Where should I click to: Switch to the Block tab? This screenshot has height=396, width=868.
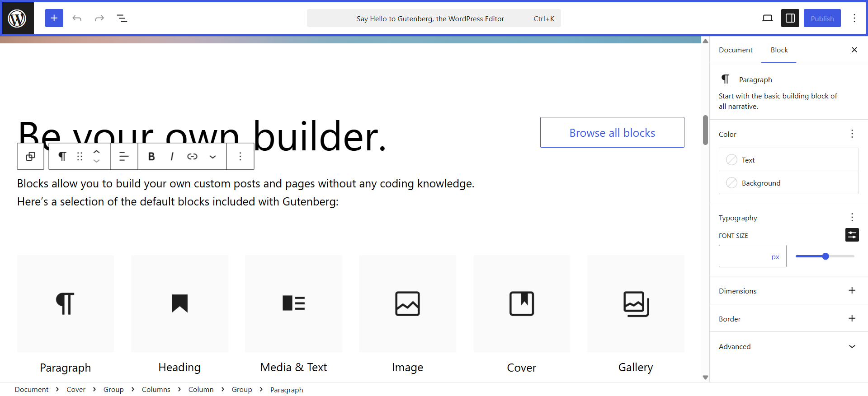coord(779,50)
